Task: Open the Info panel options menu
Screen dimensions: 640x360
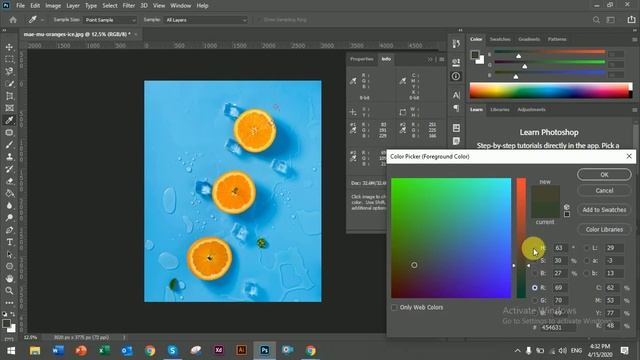Action: tap(442, 59)
